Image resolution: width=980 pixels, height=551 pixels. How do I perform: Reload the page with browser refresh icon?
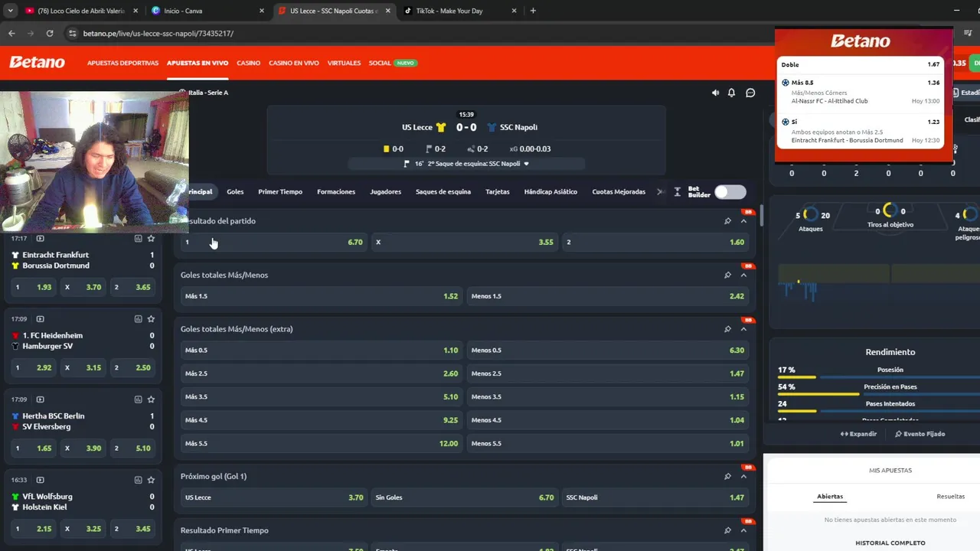(x=50, y=34)
